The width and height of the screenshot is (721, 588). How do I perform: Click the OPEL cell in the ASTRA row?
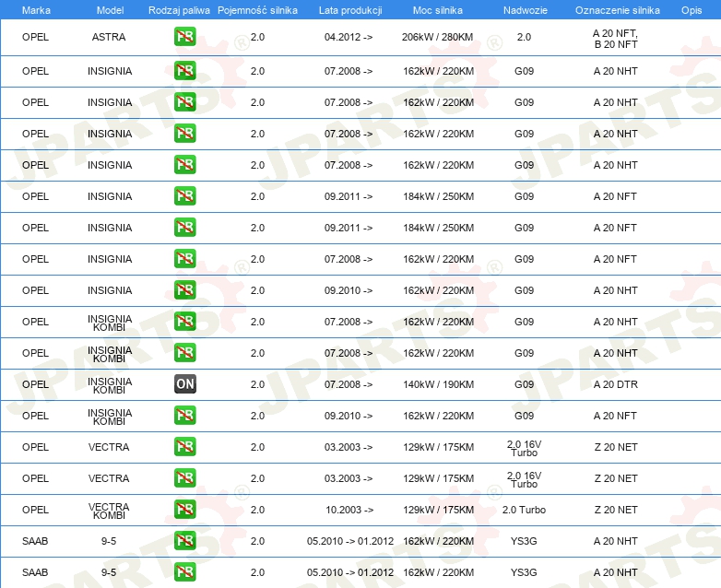(35, 37)
